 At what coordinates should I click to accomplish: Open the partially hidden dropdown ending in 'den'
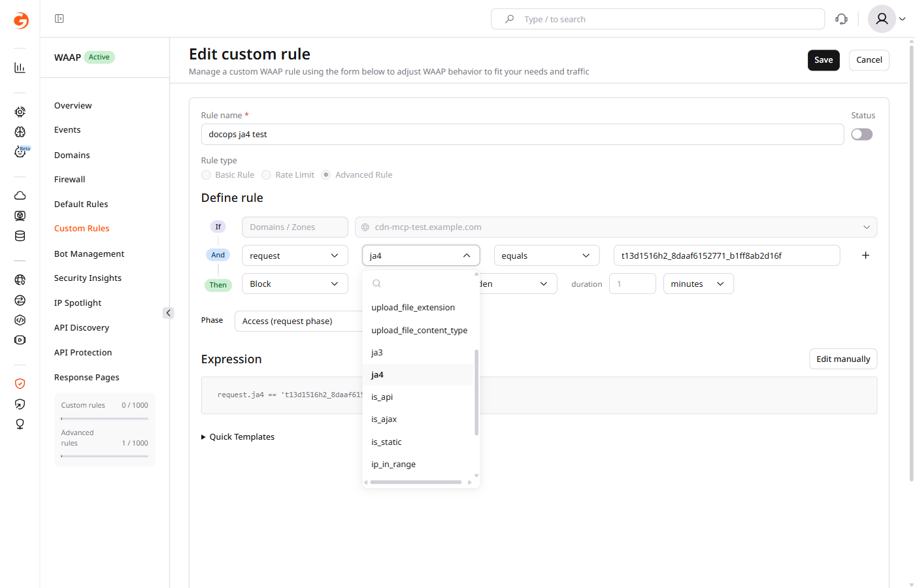click(x=518, y=284)
